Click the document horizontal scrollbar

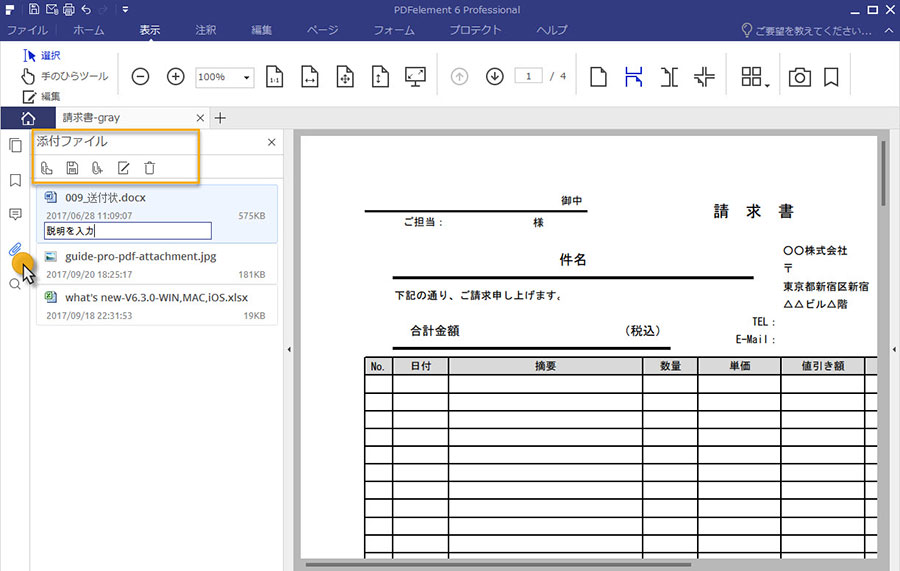click(498, 565)
